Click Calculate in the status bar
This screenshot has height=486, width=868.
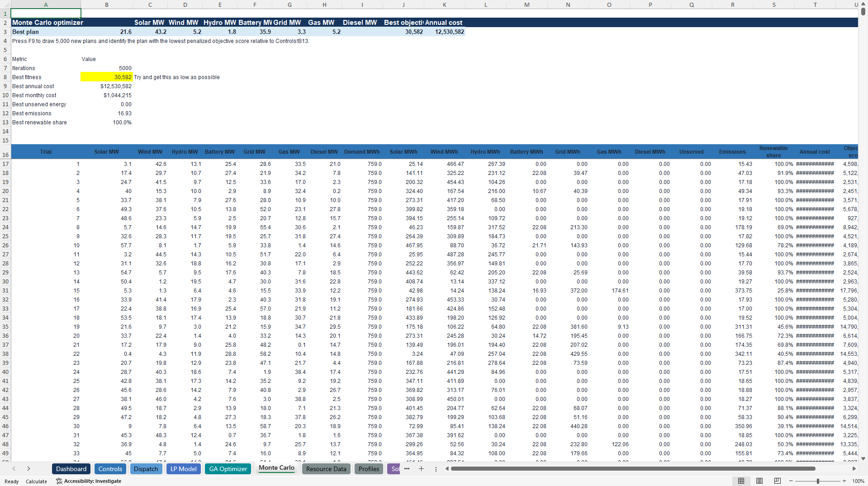coord(36,481)
